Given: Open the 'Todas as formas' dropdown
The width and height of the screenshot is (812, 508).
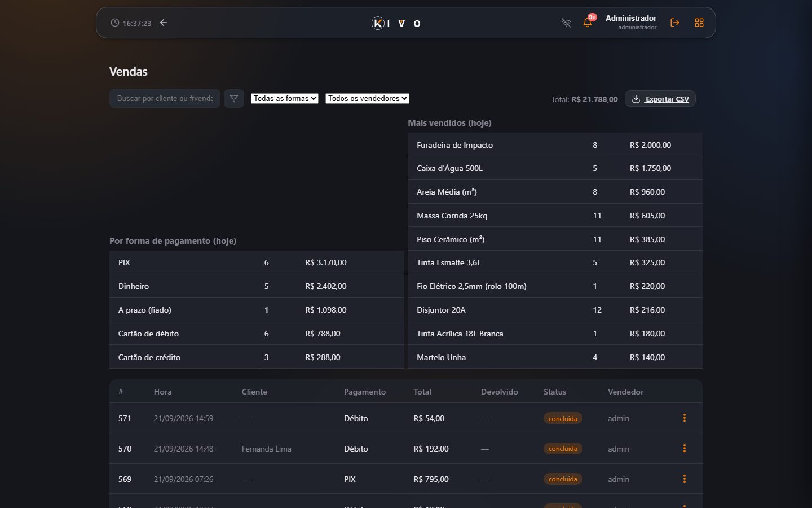Looking at the screenshot, I should tap(285, 98).
